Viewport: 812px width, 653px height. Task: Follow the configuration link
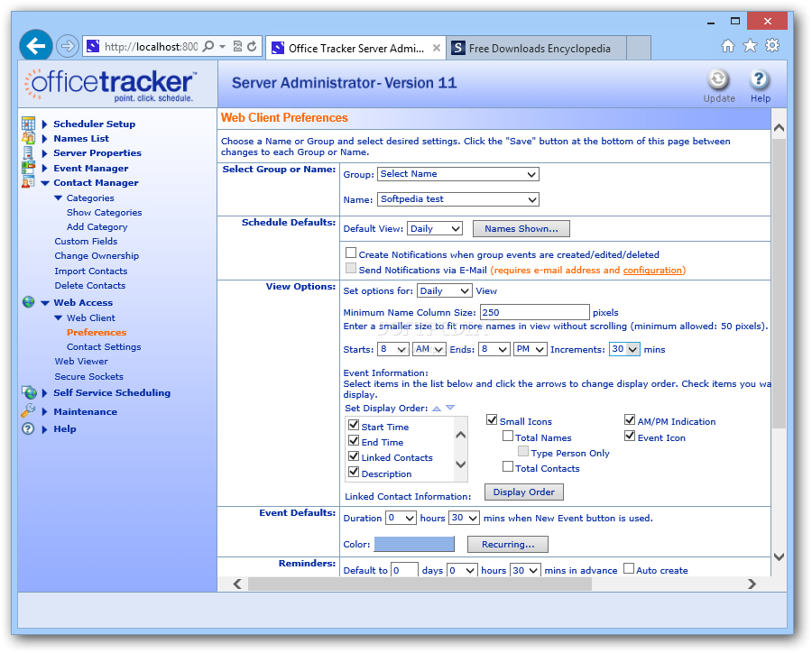[652, 270]
